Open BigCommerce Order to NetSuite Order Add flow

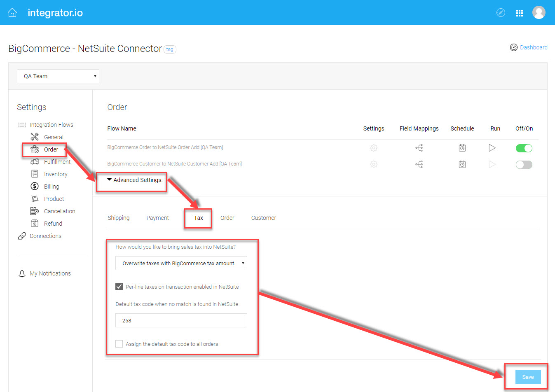(165, 147)
